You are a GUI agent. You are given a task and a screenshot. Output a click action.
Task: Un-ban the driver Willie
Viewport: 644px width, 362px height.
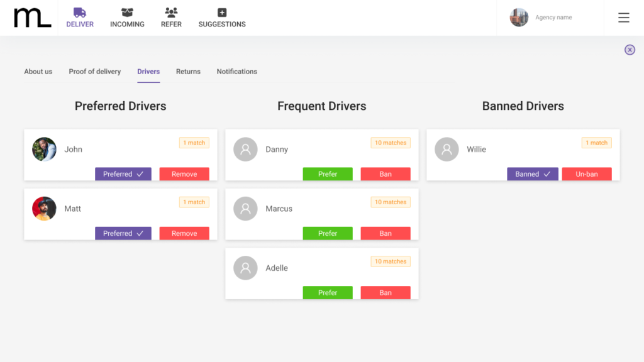click(587, 174)
